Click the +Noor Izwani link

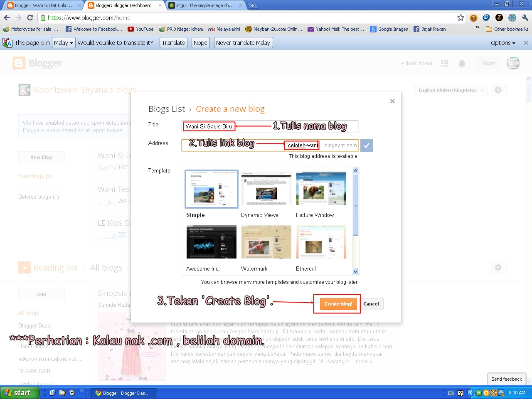416,64
